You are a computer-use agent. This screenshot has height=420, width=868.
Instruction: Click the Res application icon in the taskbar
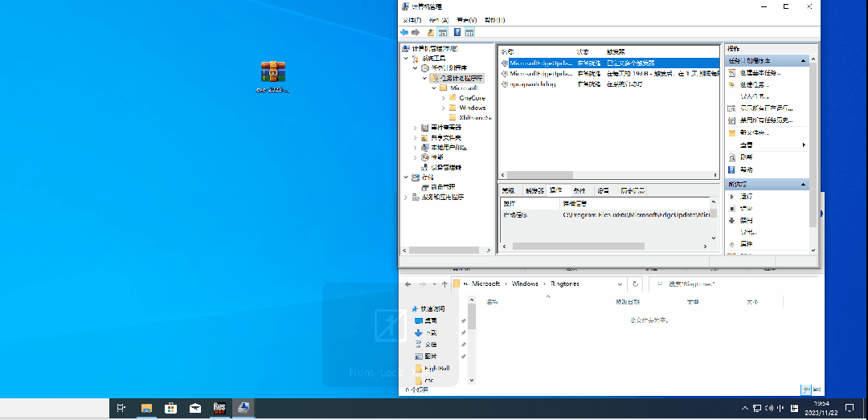219,409
